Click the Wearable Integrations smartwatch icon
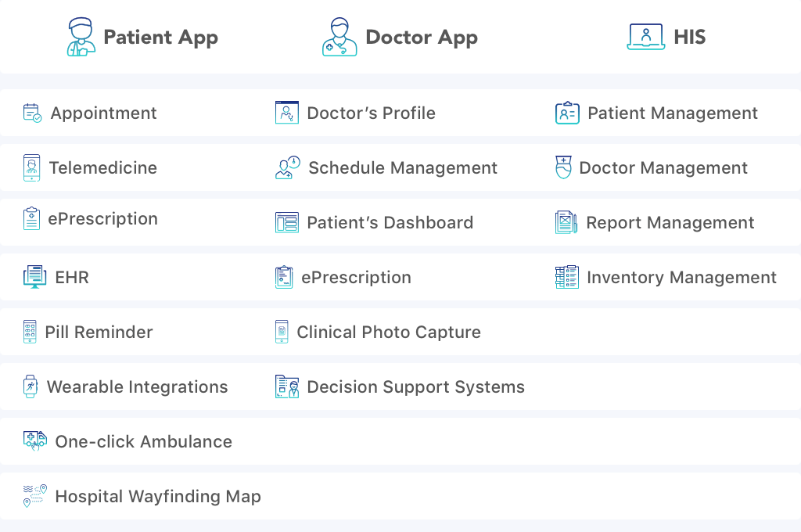Viewport: 801px width, 532px height. point(31,386)
